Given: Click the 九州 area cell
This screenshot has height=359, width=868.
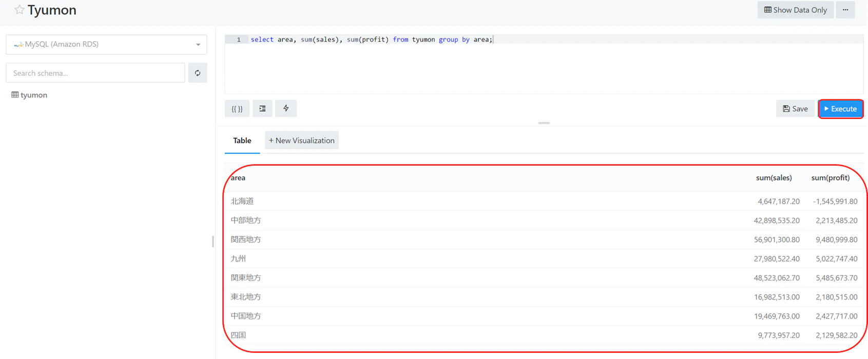Looking at the screenshot, I should pyautogui.click(x=238, y=258).
